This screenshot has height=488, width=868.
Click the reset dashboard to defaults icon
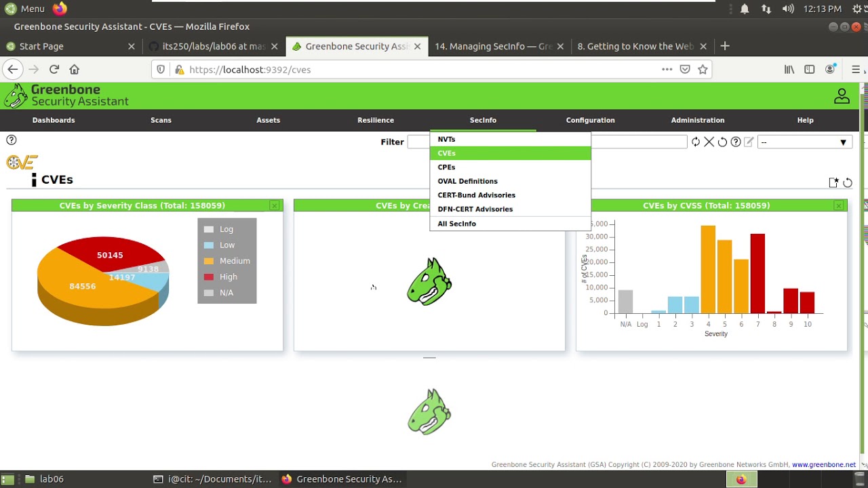click(848, 182)
